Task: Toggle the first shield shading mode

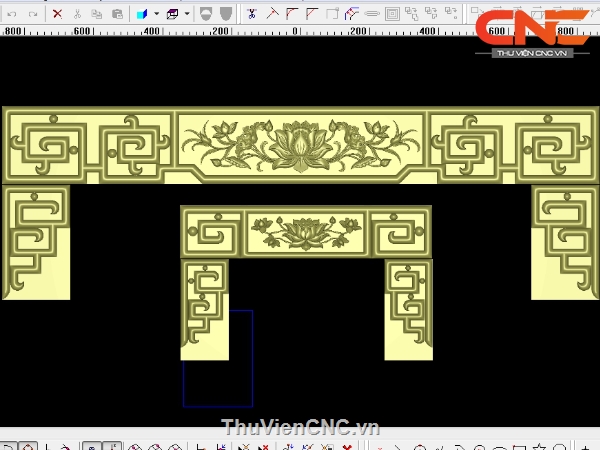Action: point(206,14)
